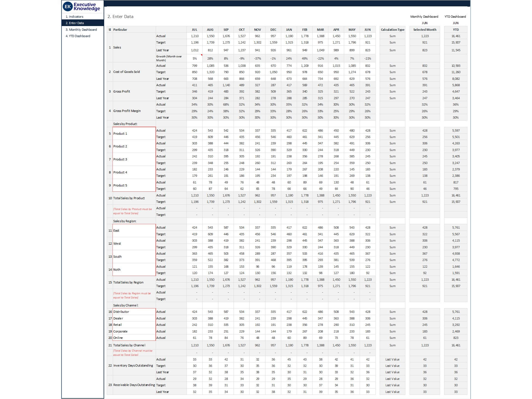
Task: Select the Calculation Type column header
Action: 392,30
